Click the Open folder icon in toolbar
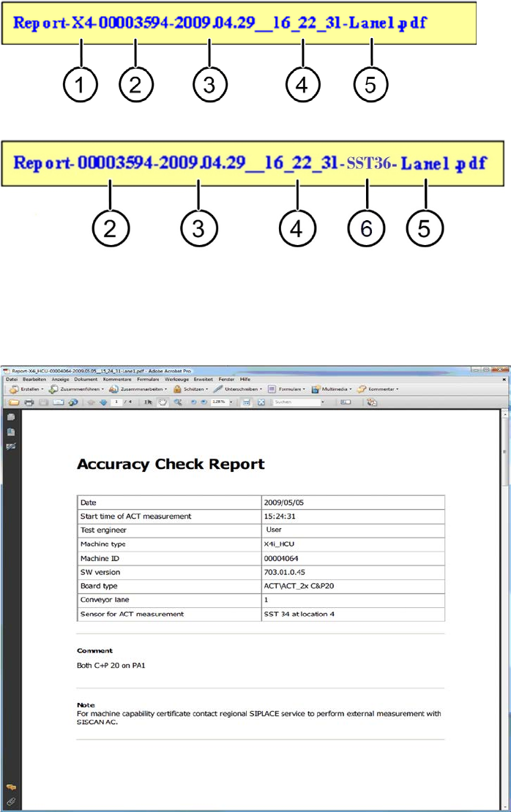 (14, 402)
